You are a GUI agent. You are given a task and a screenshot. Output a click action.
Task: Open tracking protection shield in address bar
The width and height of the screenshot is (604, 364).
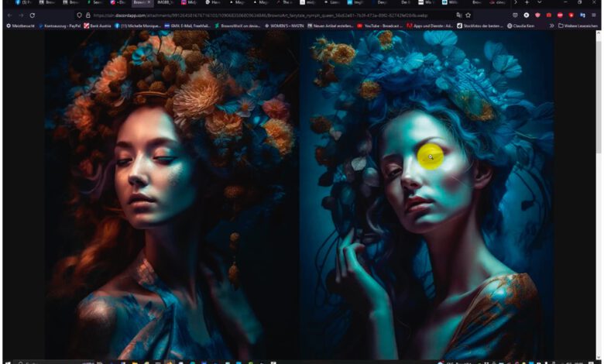[79, 15]
